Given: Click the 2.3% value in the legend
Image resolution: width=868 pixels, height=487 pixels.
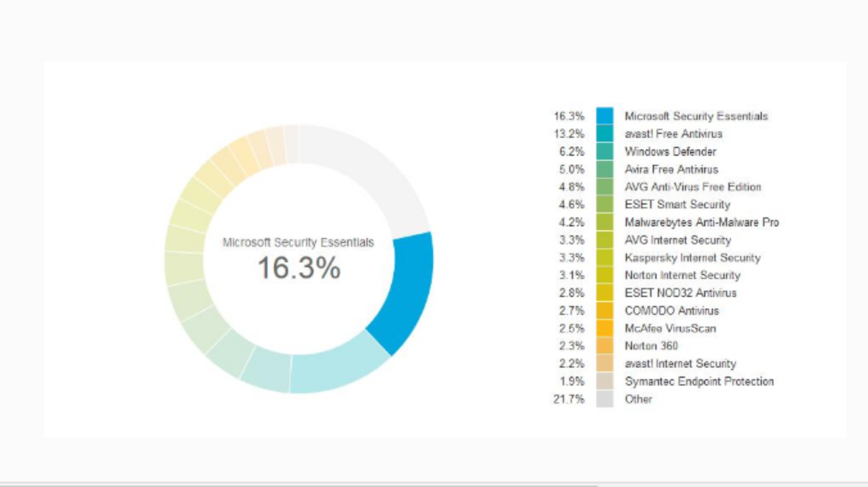Looking at the screenshot, I should 571,346.
